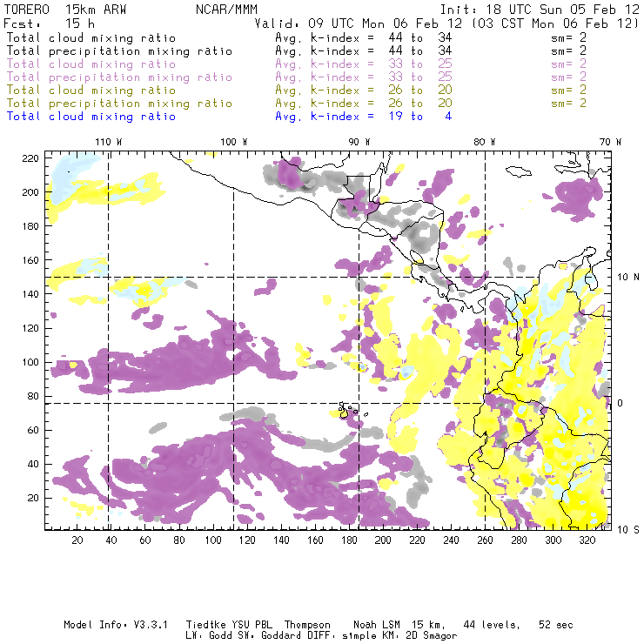Click the 'Noah LSM' label
644x644 pixels.
(377, 625)
